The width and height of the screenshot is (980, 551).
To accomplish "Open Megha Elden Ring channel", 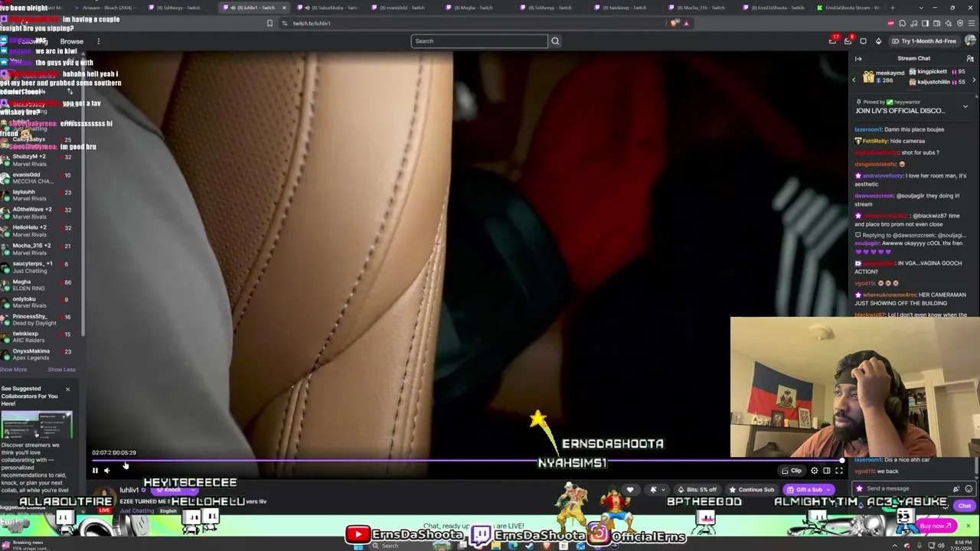I will point(38,285).
